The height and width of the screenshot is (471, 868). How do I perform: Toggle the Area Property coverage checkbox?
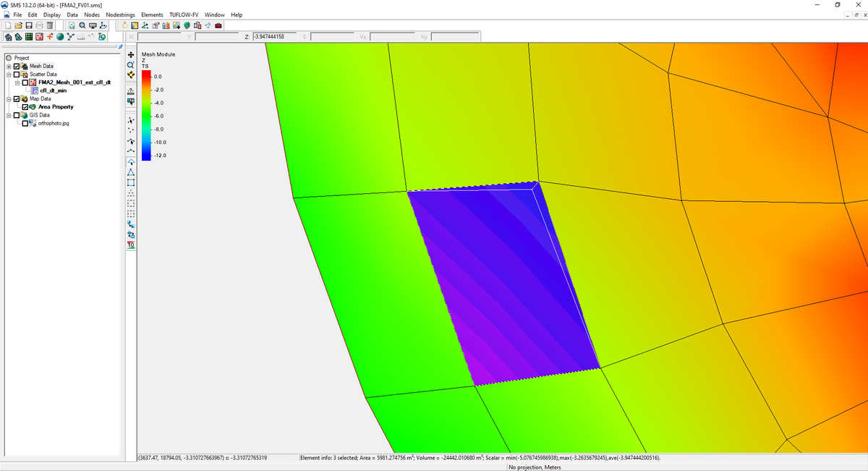[x=25, y=107]
